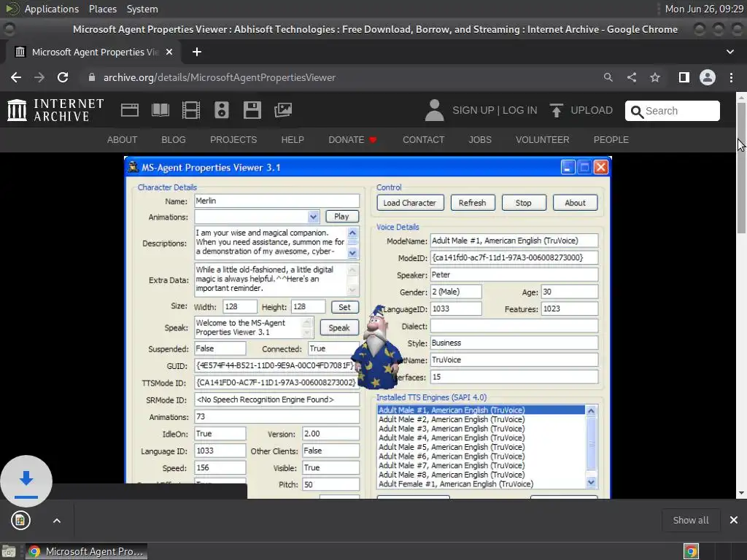747x560 pixels.
Task: Open the JOBS nav link
Action: (480, 139)
